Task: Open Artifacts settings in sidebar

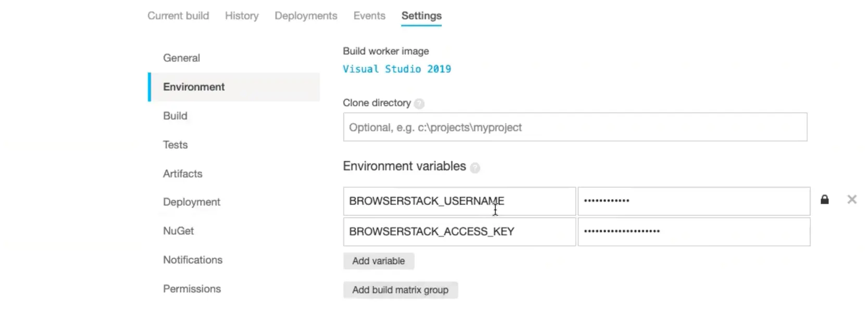Action: (x=182, y=174)
